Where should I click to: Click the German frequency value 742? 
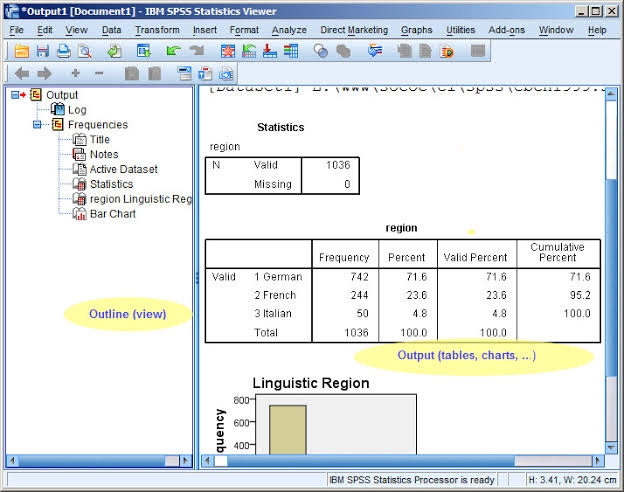pos(359,277)
